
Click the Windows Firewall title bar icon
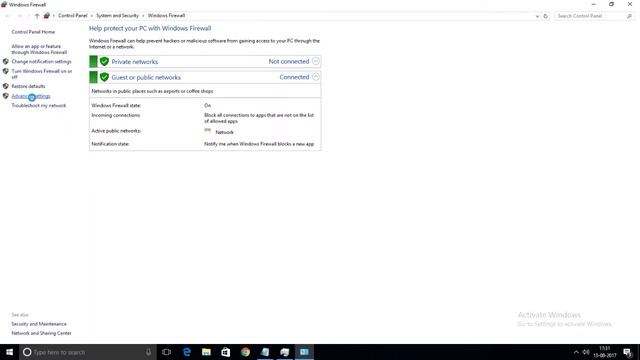point(4,4)
